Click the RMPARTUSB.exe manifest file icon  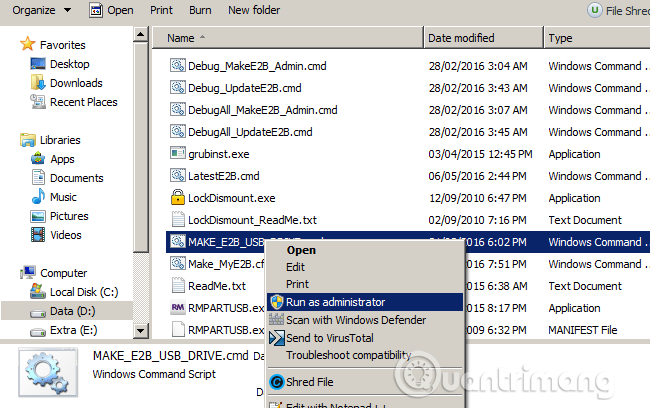coord(178,329)
